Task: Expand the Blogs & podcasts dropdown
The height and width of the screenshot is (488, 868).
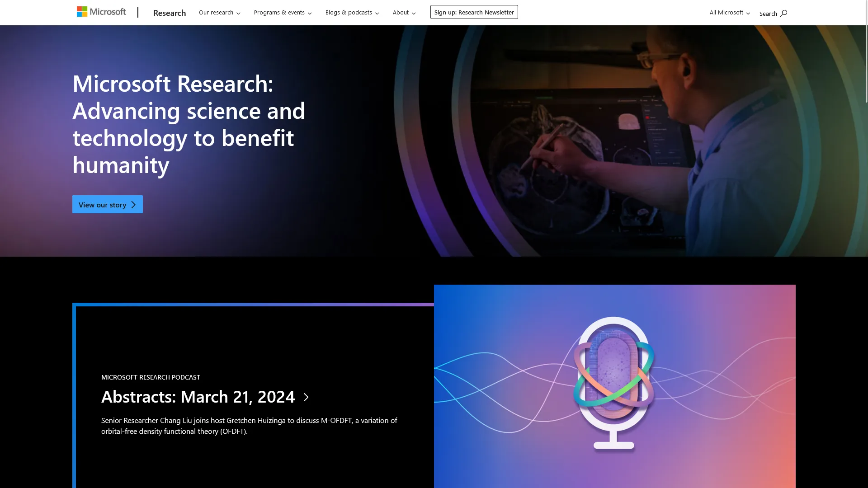Action: click(x=349, y=12)
